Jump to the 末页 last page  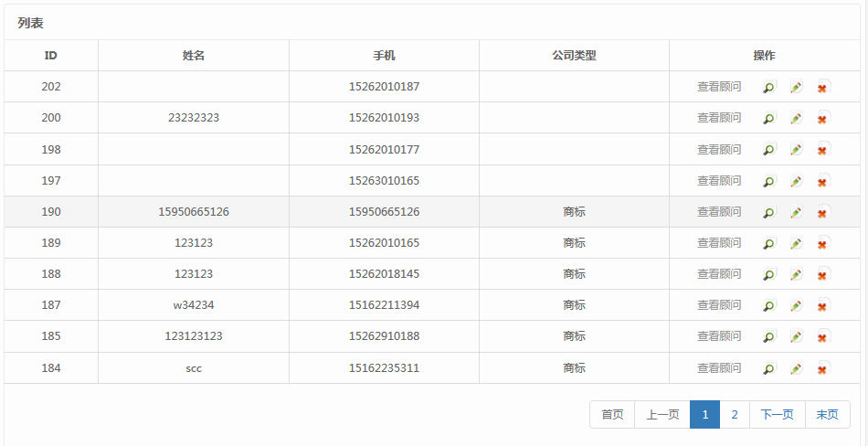[x=827, y=415]
